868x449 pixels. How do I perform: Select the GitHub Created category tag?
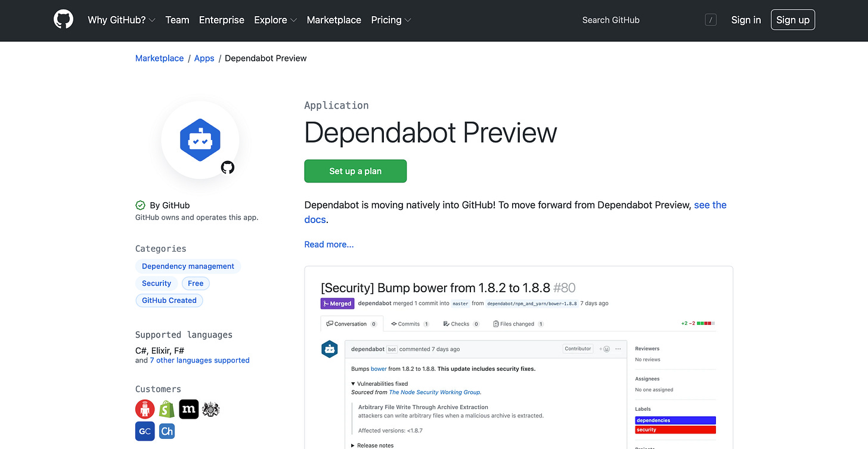[x=169, y=301]
